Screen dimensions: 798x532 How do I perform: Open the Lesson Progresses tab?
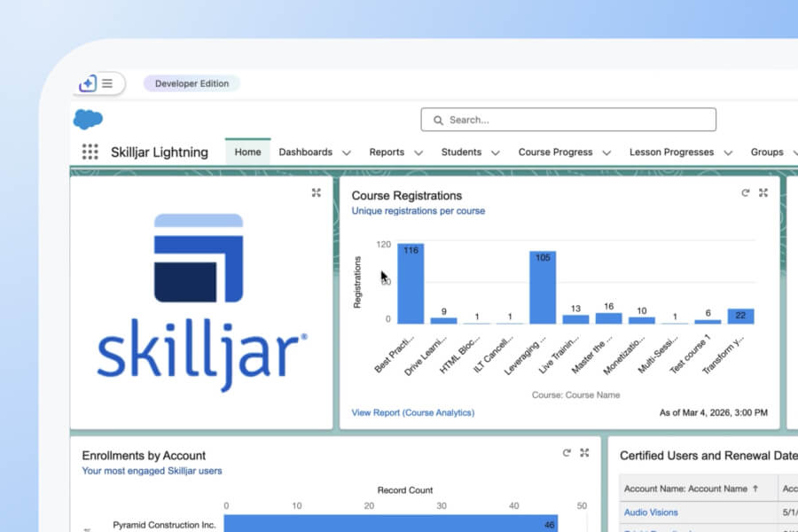tap(671, 152)
